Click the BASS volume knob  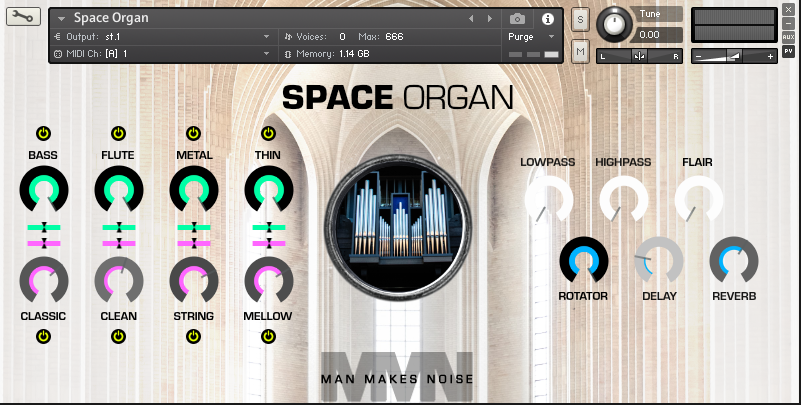(44, 189)
